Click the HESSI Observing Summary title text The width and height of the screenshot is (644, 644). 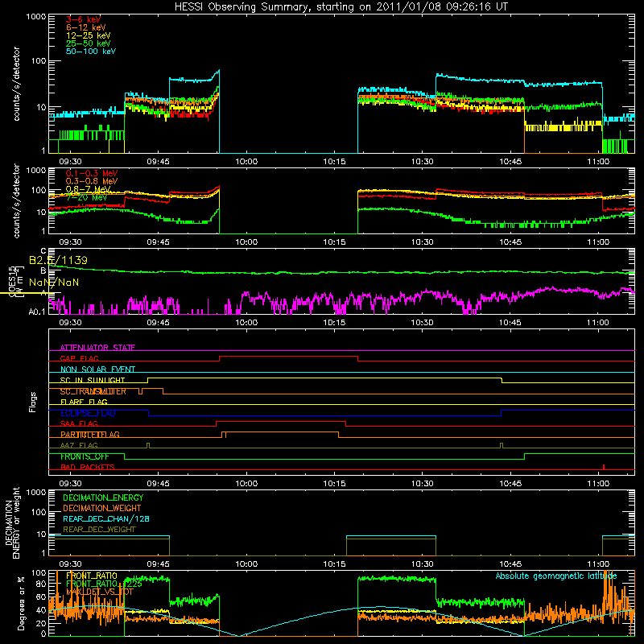pos(341,6)
